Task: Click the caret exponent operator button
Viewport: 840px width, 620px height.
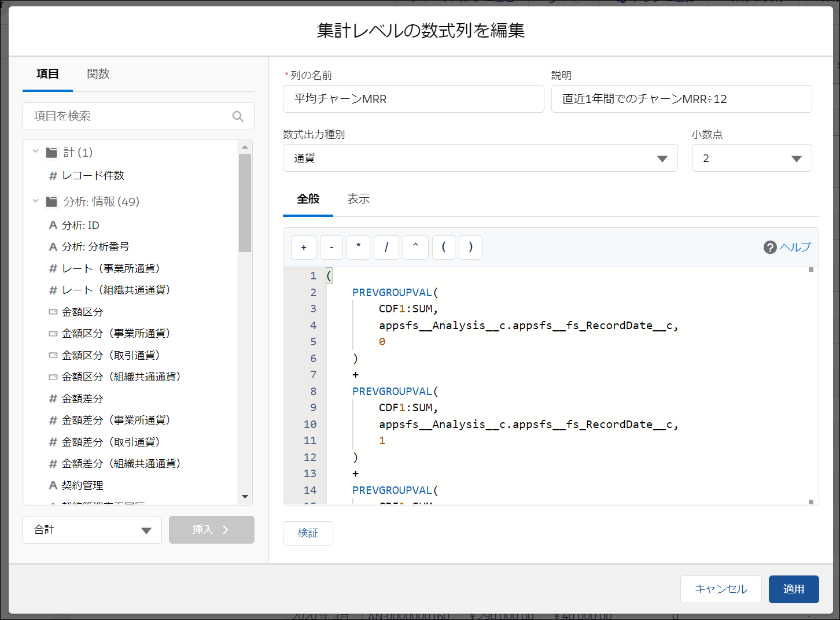Action: 415,248
